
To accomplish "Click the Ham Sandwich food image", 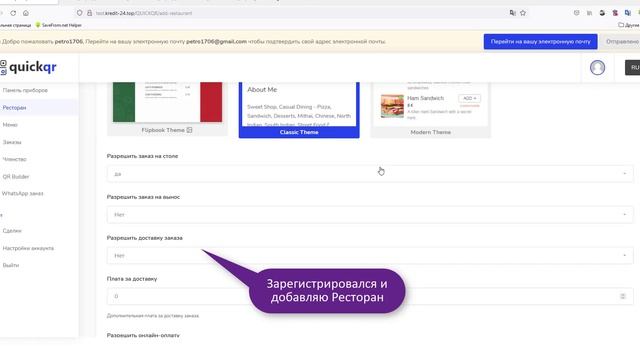I will (x=392, y=106).
